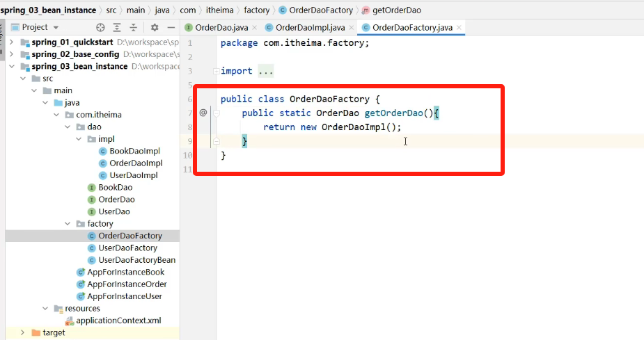Image resolution: width=644 pixels, height=340 pixels.
Task: Collapse the main folder
Action: pyautogui.click(x=34, y=90)
